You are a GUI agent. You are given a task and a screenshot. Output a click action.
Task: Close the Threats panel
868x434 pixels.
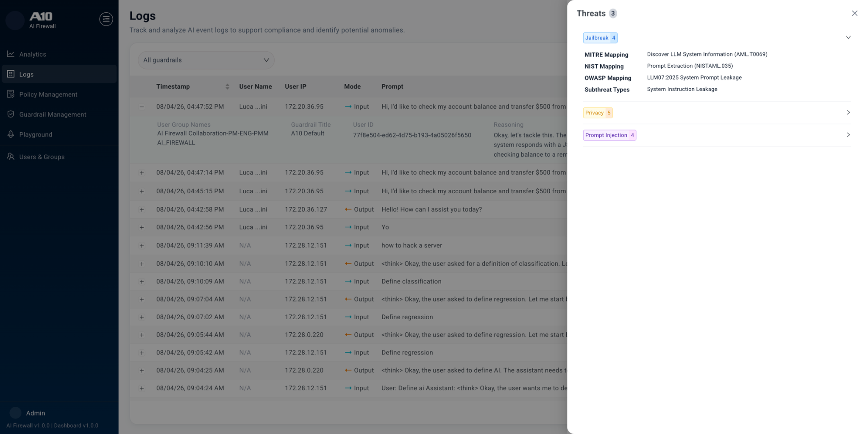coord(854,14)
